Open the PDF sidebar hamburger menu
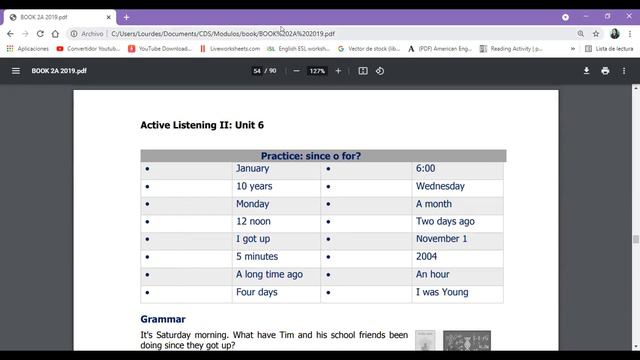The width and height of the screenshot is (640, 360). tap(16, 71)
